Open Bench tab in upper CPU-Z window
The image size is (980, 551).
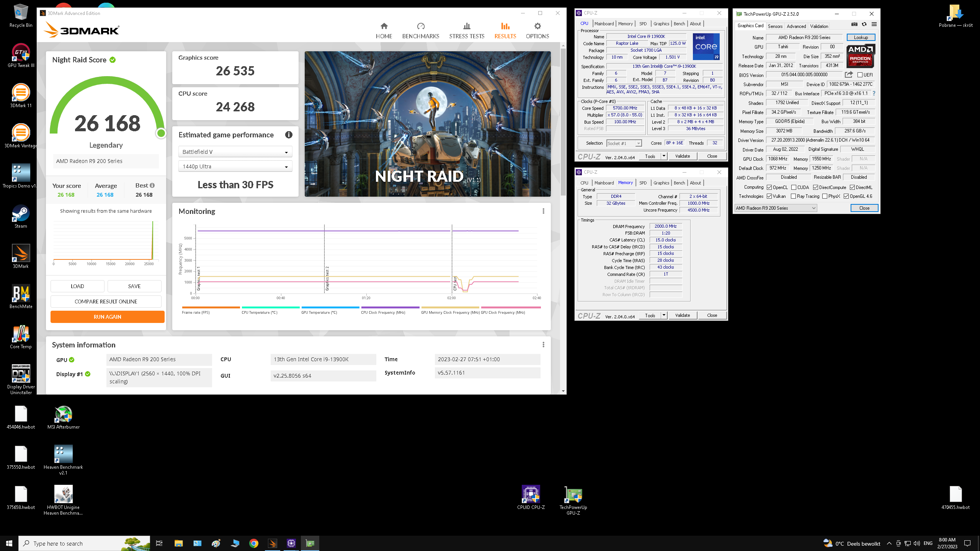pyautogui.click(x=679, y=24)
